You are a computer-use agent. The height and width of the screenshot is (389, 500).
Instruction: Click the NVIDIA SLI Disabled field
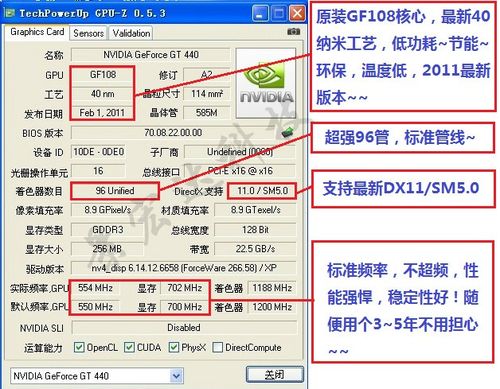(184, 328)
